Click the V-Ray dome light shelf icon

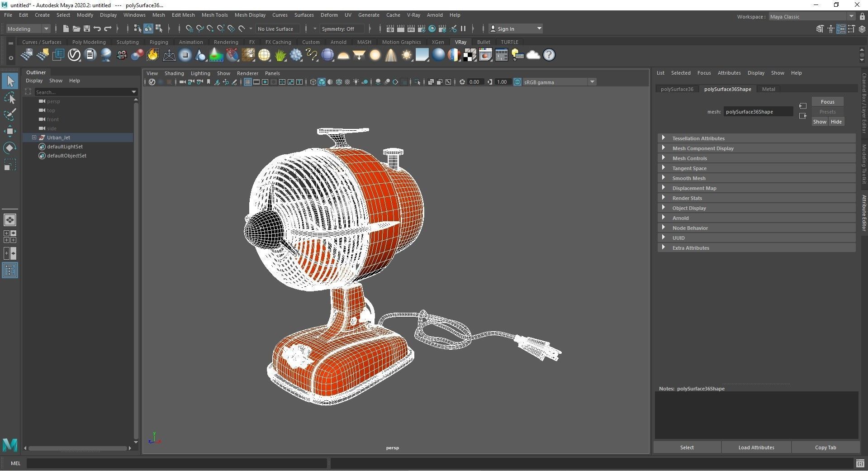[343, 55]
